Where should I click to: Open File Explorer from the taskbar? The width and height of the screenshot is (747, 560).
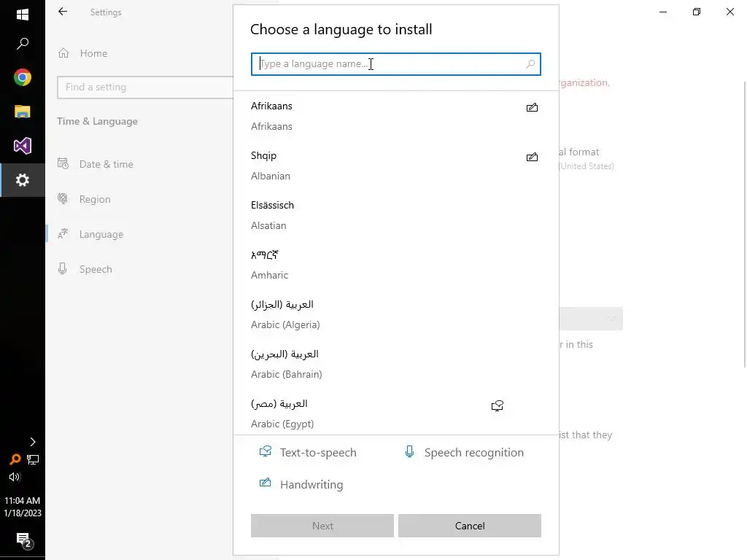(23, 112)
